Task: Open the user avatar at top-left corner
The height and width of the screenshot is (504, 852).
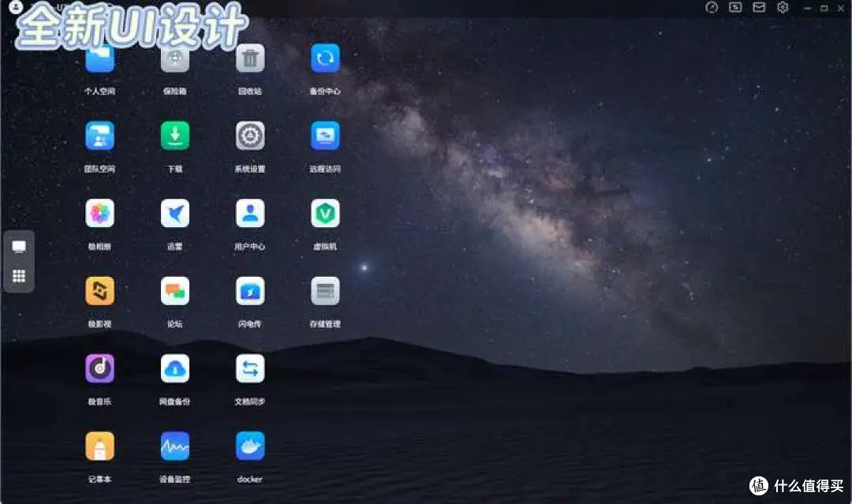Action: 15,7
